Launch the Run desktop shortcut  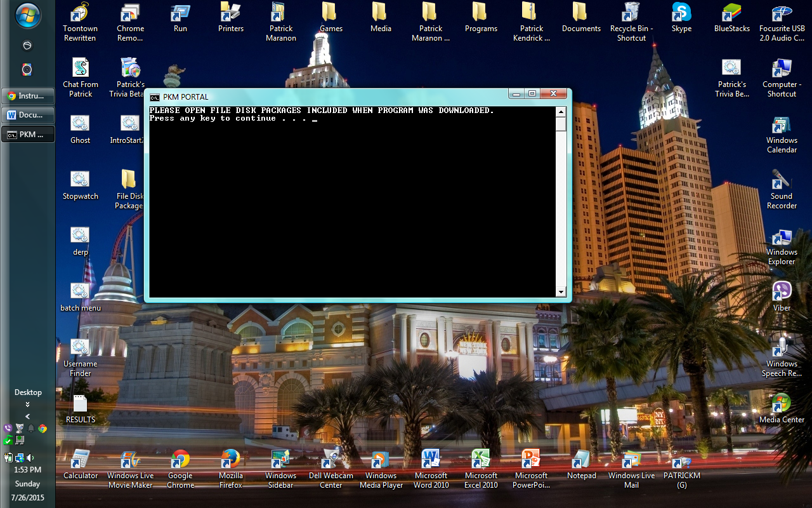pos(180,17)
